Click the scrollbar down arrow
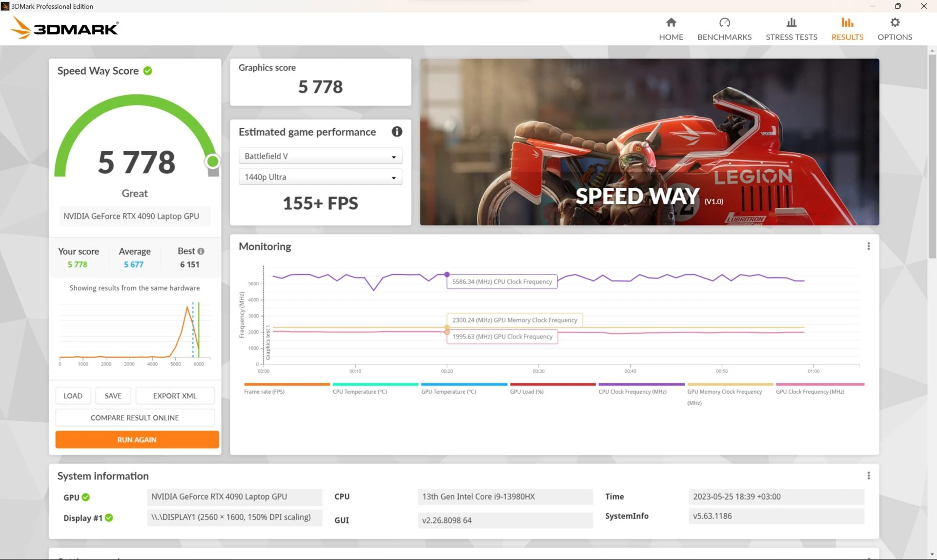This screenshot has width=937, height=560. (932, 555)
